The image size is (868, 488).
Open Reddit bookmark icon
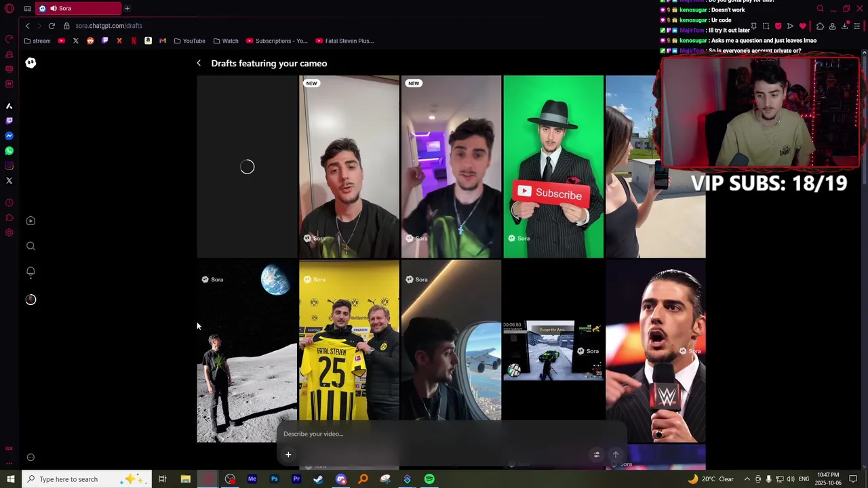pos(90,41)
